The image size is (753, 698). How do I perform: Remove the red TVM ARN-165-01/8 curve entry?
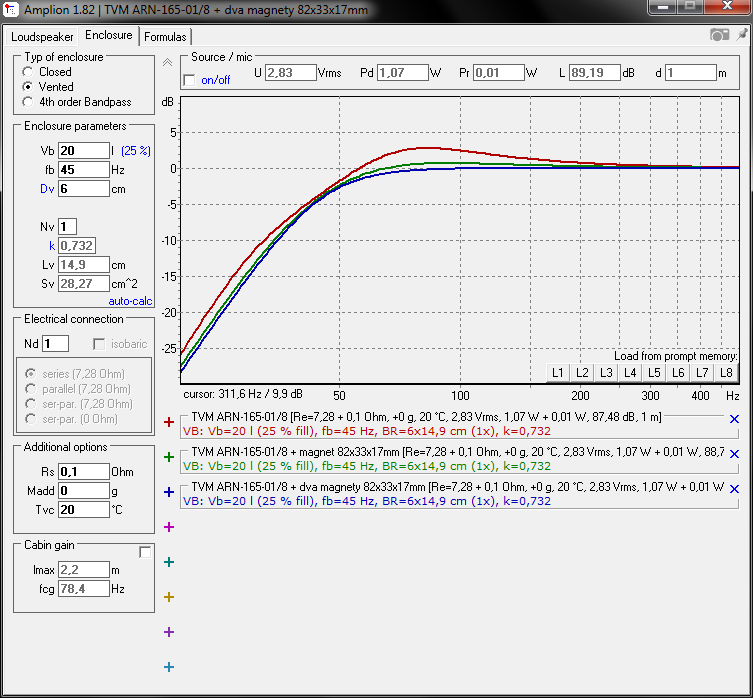click(x=734, y=419)
